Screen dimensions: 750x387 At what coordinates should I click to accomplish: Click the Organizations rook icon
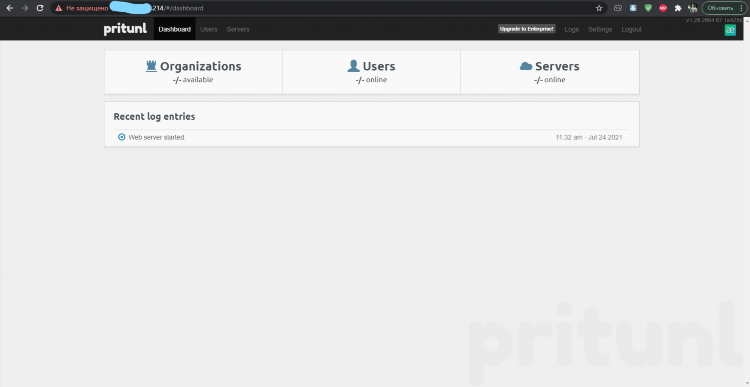pos(152,66)
